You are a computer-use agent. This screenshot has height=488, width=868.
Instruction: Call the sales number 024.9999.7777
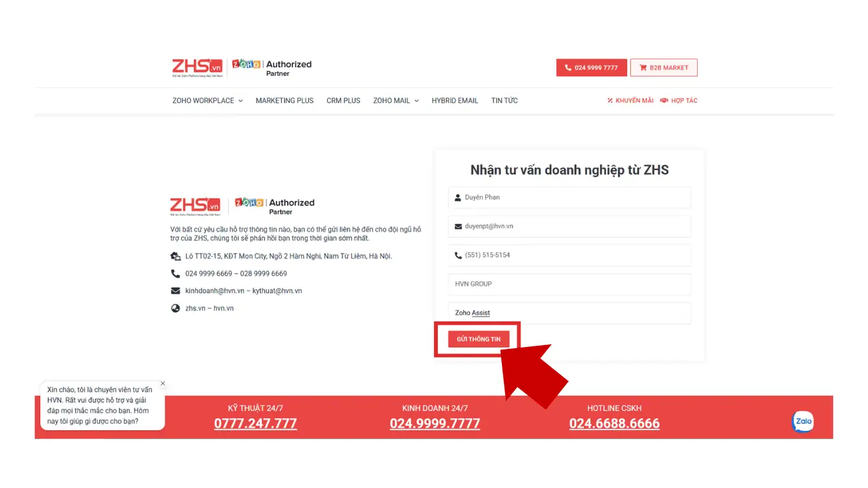[435, 424]
